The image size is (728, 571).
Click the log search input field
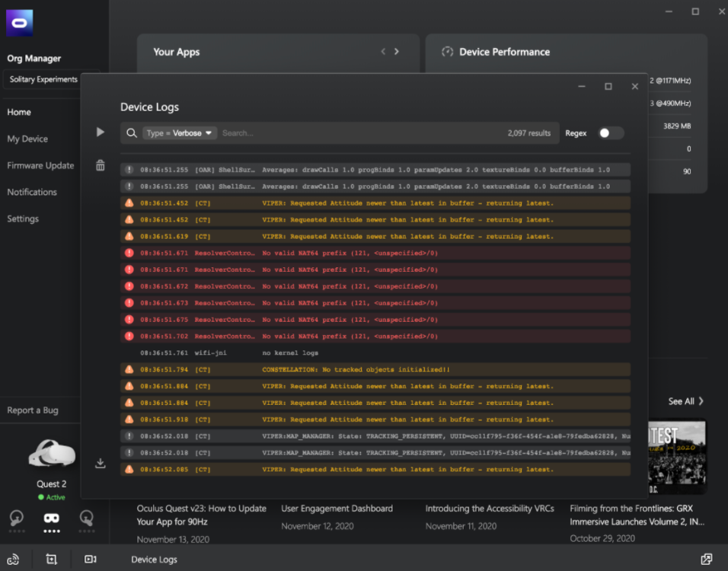coord(358,133)
